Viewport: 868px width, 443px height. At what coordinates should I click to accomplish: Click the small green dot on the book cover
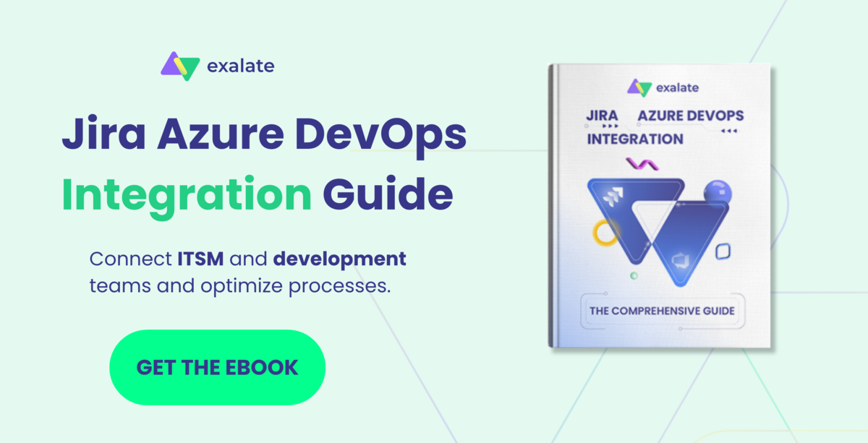(x=634, y=276)
